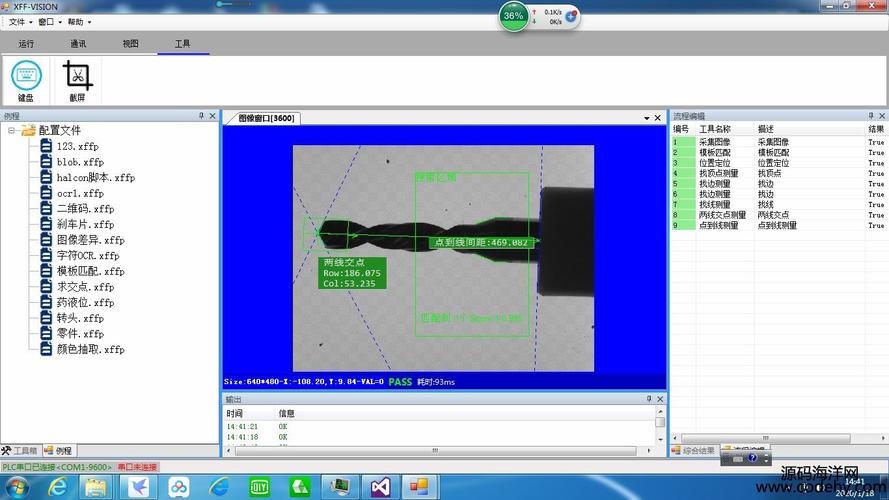
Task: Switch to the 运行 ribbon tab
Action: point(26,44)
